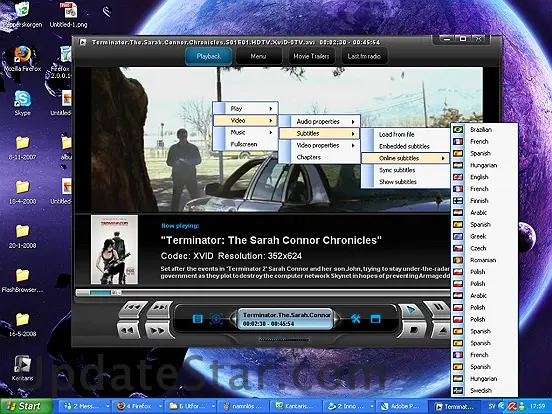Click the SV language indicator in tray
The height and width of the screenshot is (414, 552).
tap(492, 407)
